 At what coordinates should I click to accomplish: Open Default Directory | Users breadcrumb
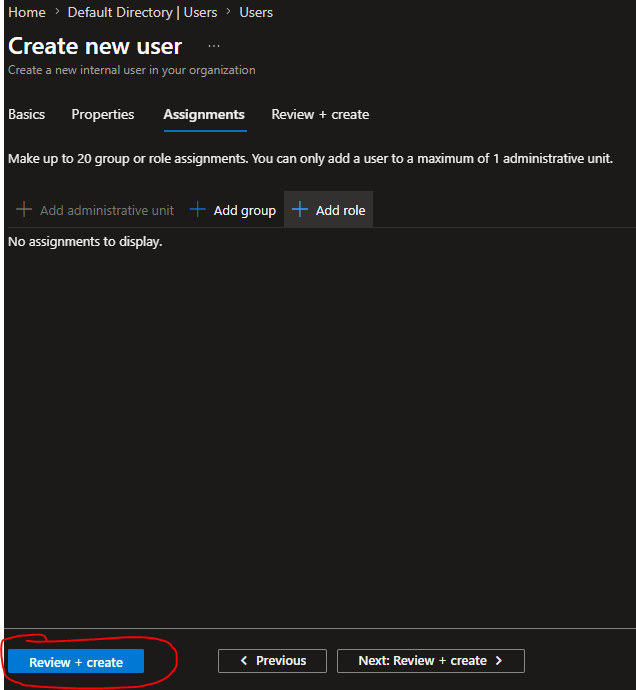pos(143,12)
